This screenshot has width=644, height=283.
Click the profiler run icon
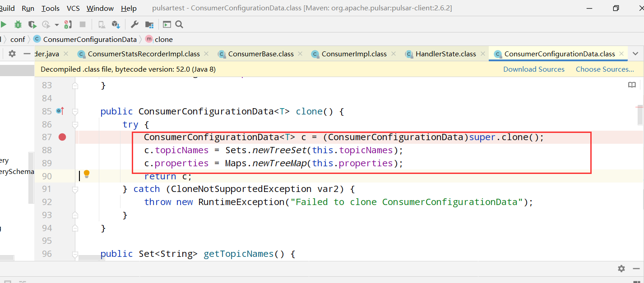46,24
